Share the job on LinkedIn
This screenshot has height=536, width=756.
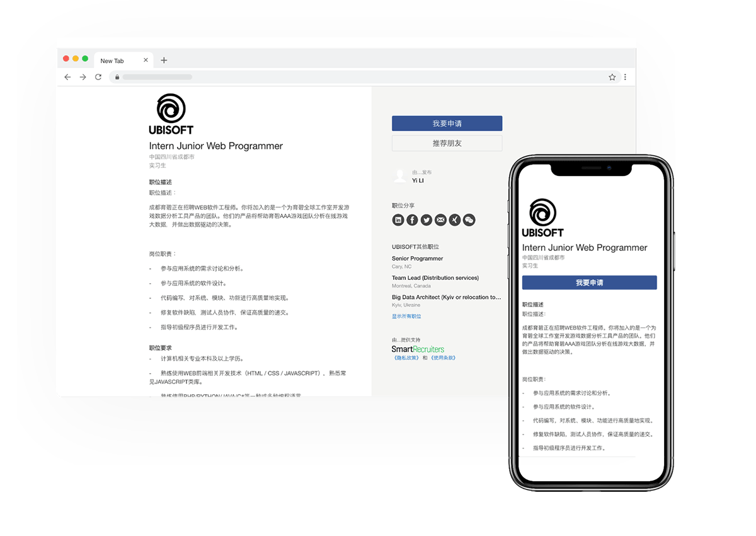point(398,219)
